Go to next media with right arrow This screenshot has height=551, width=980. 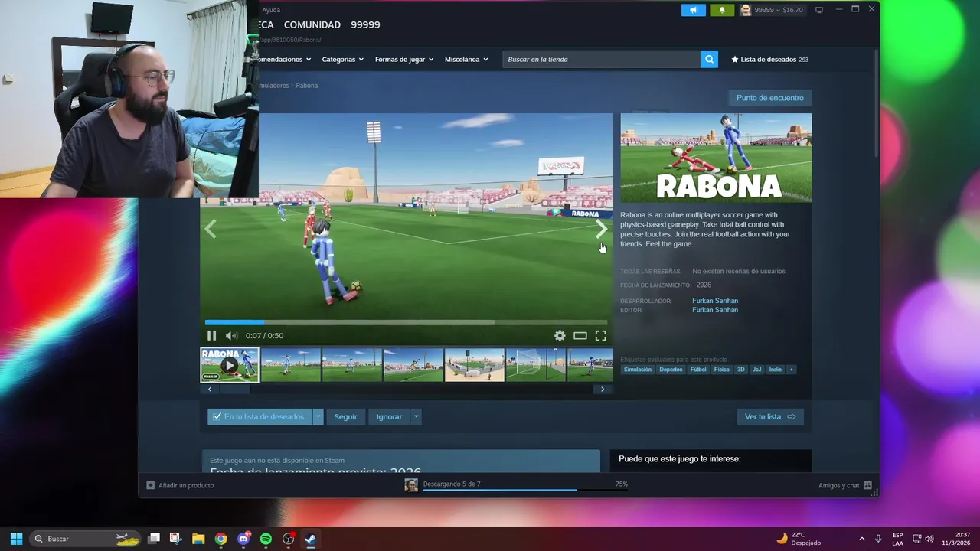(602, 229)
